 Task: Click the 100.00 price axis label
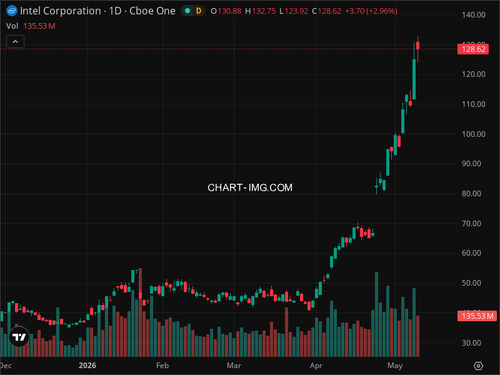pos(473,134)
